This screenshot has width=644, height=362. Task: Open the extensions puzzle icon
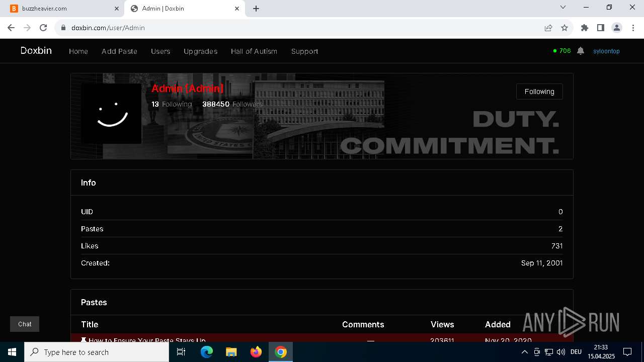[x=585, y=28]
